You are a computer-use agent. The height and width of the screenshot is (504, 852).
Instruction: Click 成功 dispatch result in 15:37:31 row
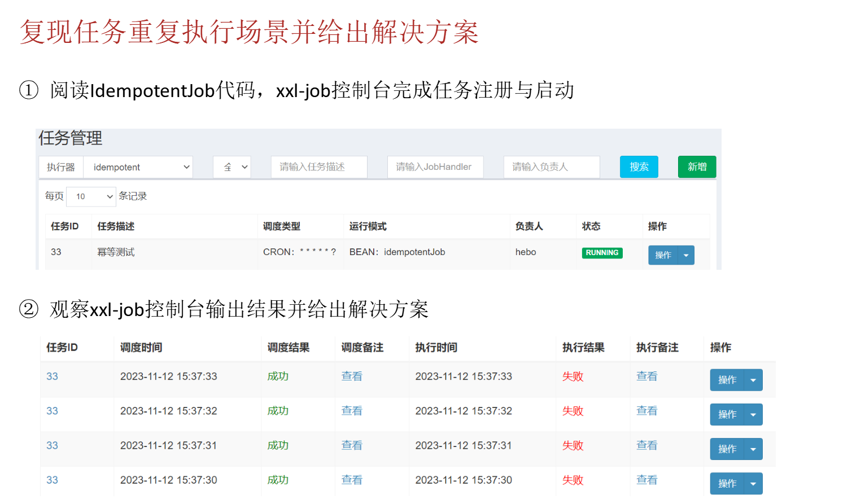278,445
